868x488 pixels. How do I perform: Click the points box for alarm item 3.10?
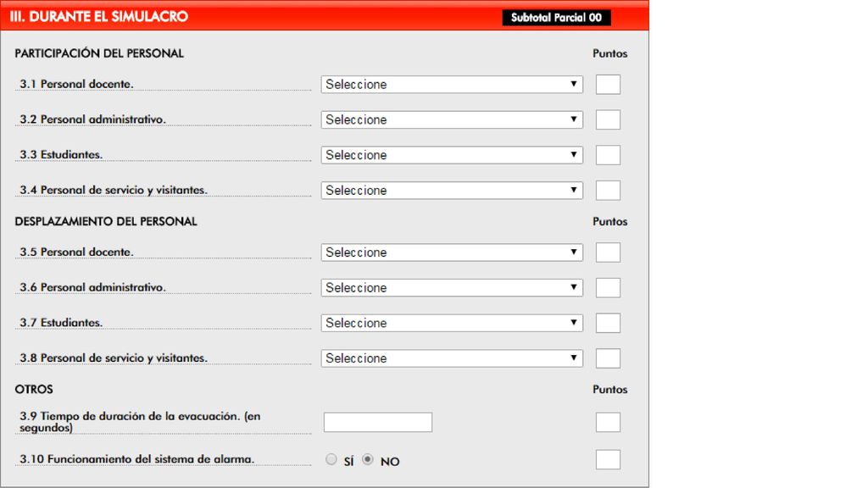tap(608, 459)
